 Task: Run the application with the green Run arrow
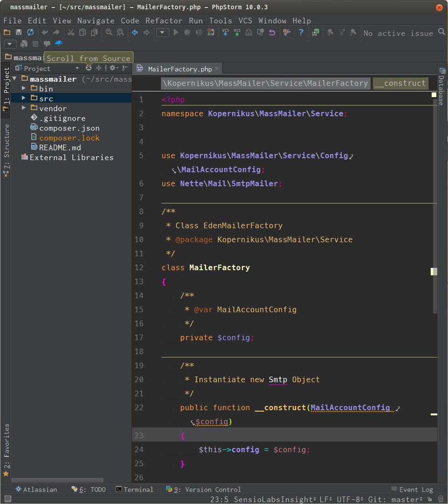[176, 33]
